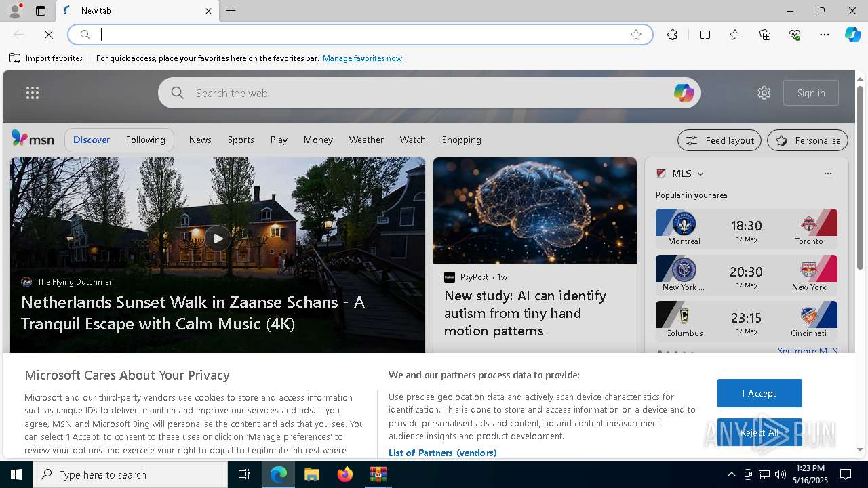
Task: Open the Windows Start menu
Action: [16, 474]
